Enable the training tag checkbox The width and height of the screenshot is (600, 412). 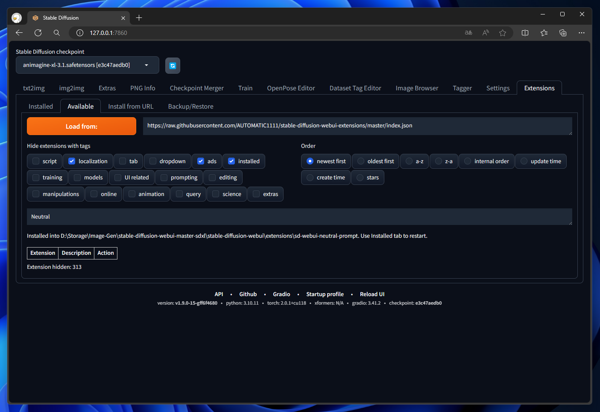(36, 178)
